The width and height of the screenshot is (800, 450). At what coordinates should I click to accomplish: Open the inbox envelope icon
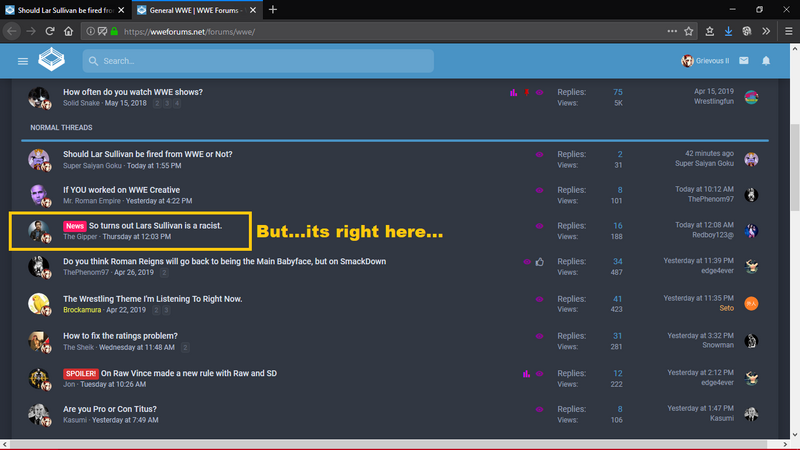point(744,61)
